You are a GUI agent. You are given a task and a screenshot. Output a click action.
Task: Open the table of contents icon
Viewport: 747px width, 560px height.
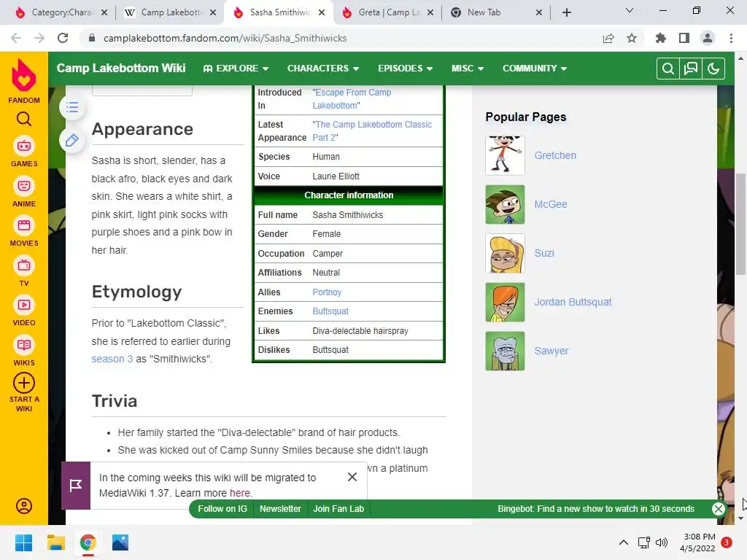[72, 107]
